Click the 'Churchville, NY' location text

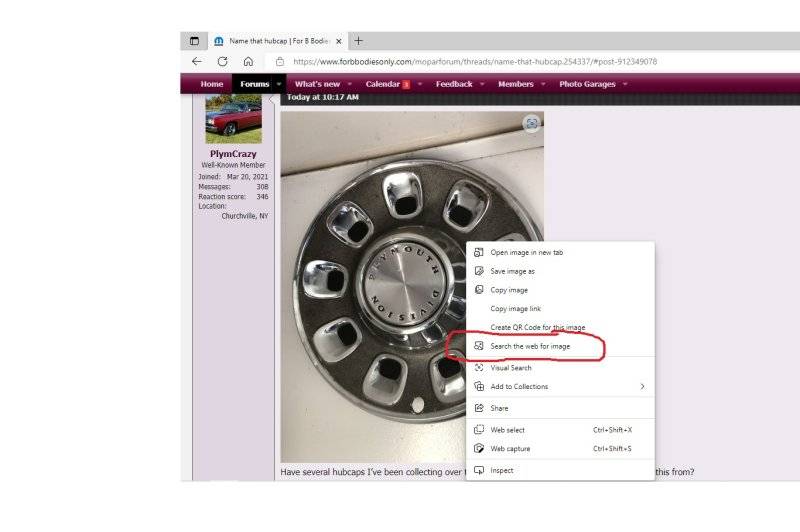pos(244,216)
